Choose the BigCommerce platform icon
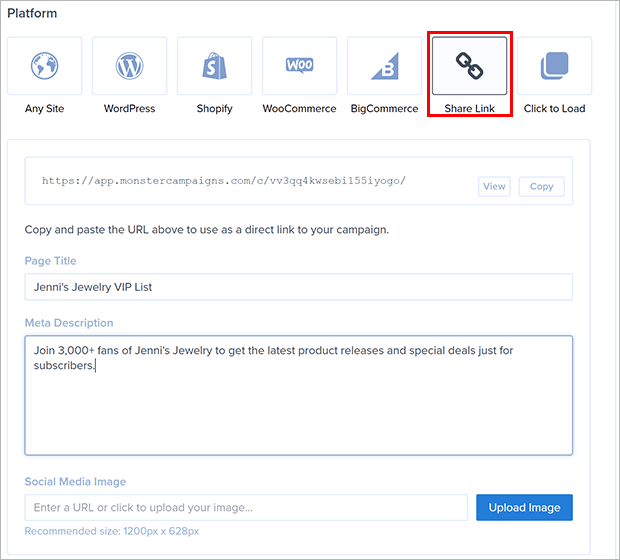This screenshot has height=560, width=620. click(384, 66)
